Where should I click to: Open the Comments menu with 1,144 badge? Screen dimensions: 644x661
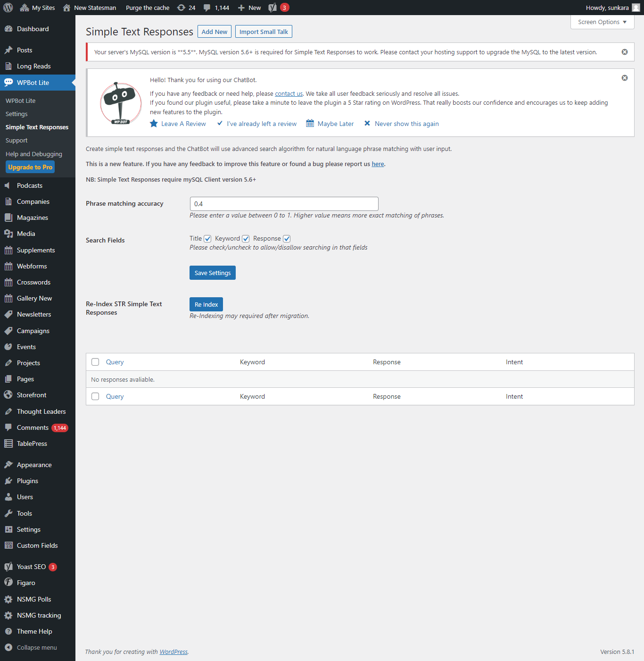pyautogui.click(x=38, y=427)
